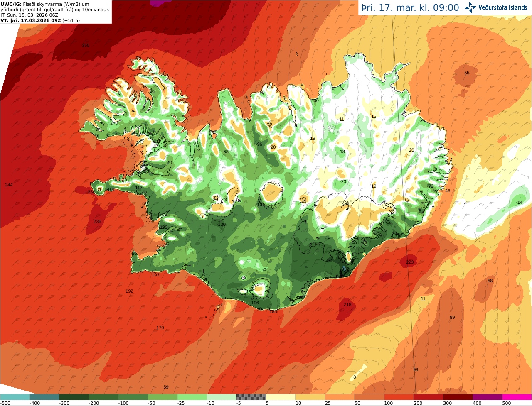Click the '-53' value on the map
532x406 pixels.
pos(226,152)
